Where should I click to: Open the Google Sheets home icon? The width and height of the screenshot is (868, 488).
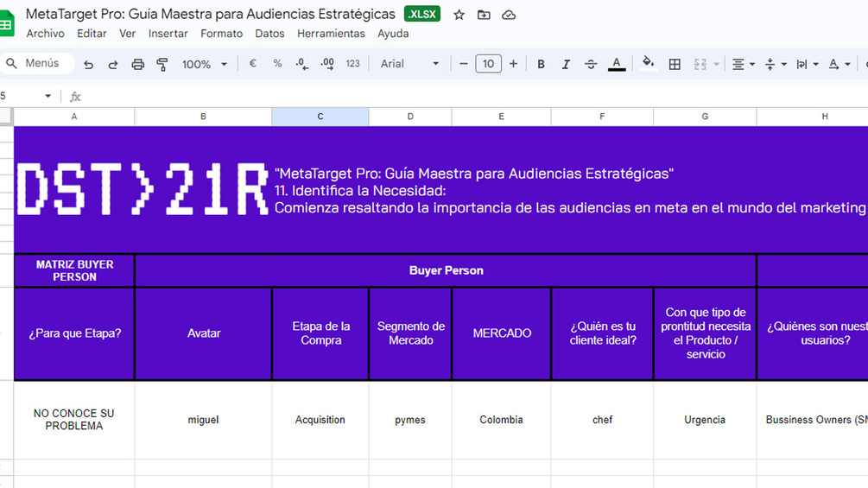(6, 24)
